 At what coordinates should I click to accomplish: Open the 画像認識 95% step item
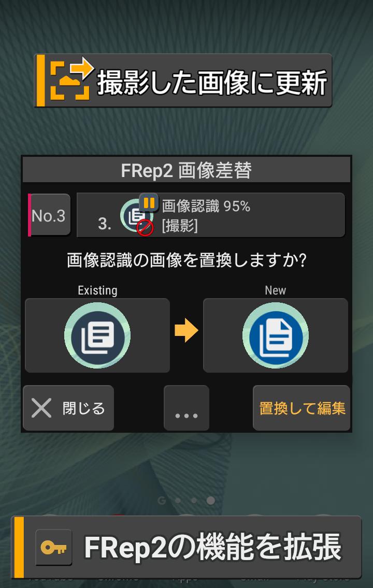210,215
